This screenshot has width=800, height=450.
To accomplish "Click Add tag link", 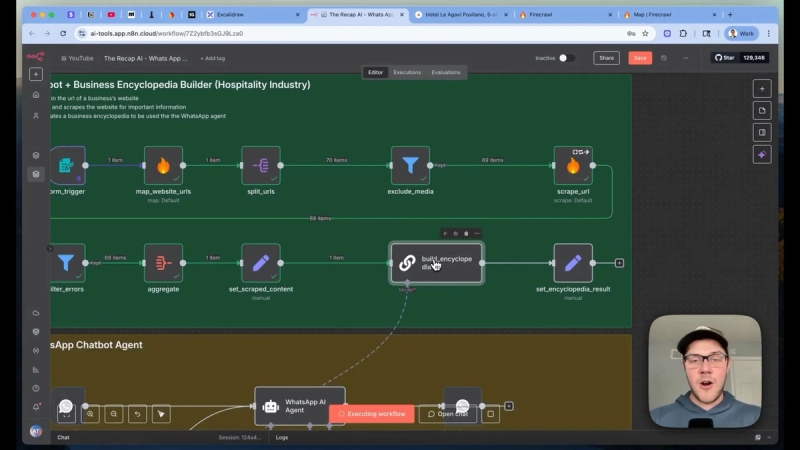I will (213, 59).
